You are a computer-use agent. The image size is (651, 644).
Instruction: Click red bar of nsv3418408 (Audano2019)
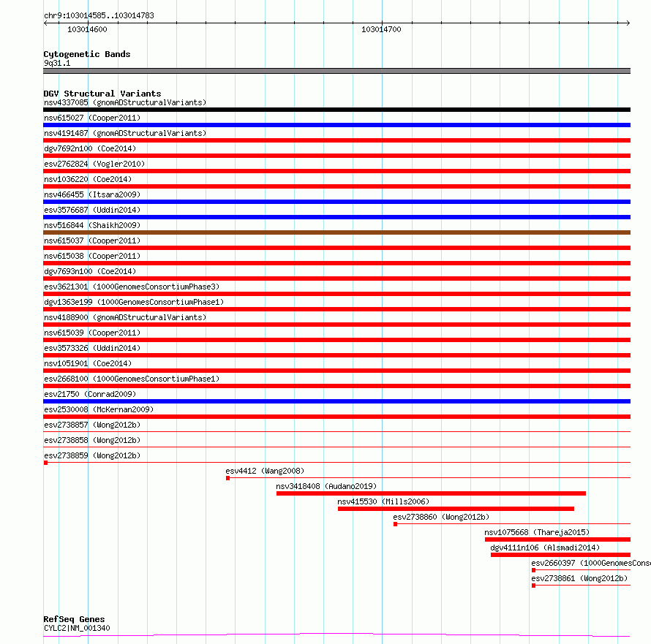pyautogui.click(x=431, y=494)
